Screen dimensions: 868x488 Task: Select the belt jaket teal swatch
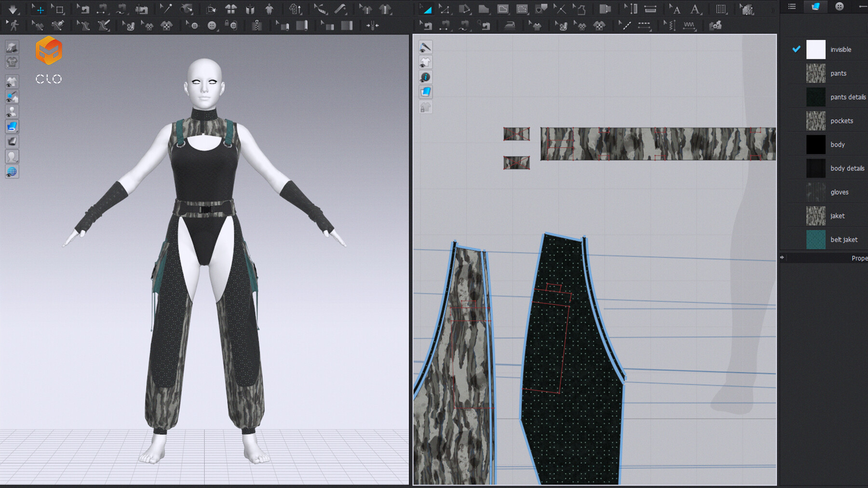[x=816, y=239]
